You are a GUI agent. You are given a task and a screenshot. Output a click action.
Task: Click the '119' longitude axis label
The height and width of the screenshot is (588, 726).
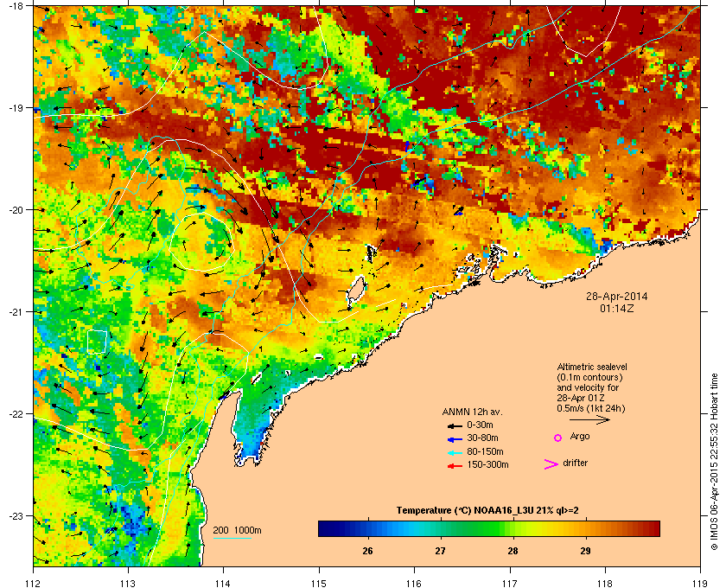pos(700,583)
